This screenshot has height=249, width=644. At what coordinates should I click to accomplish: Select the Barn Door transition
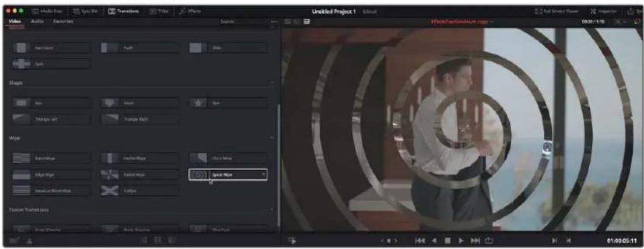point(51,48)
